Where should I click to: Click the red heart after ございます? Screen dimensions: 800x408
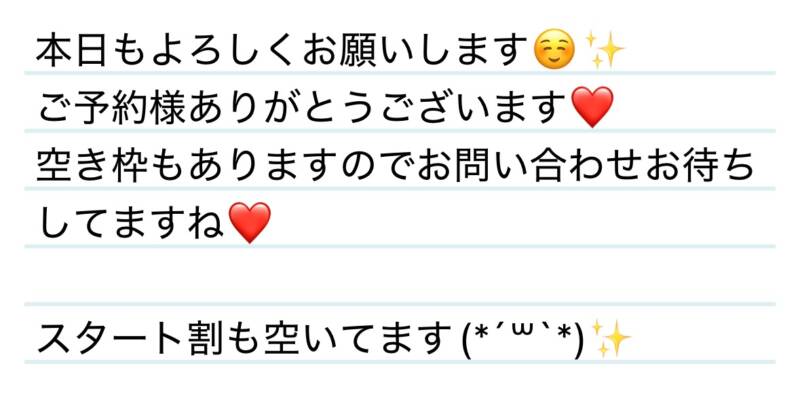[x=592, y=107]
